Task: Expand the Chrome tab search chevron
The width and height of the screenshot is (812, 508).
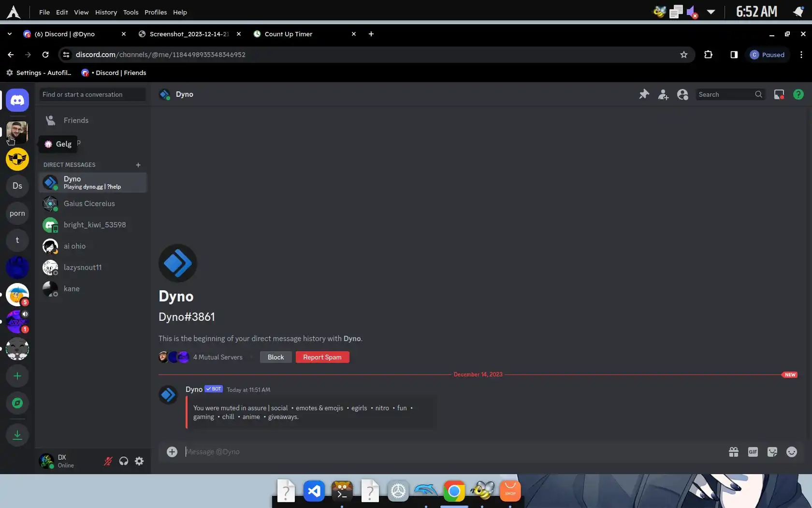Action: point(10,34)
